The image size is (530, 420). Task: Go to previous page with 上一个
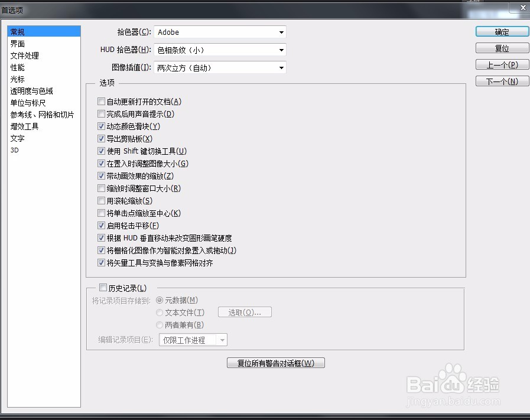click(x=502, y=64)
